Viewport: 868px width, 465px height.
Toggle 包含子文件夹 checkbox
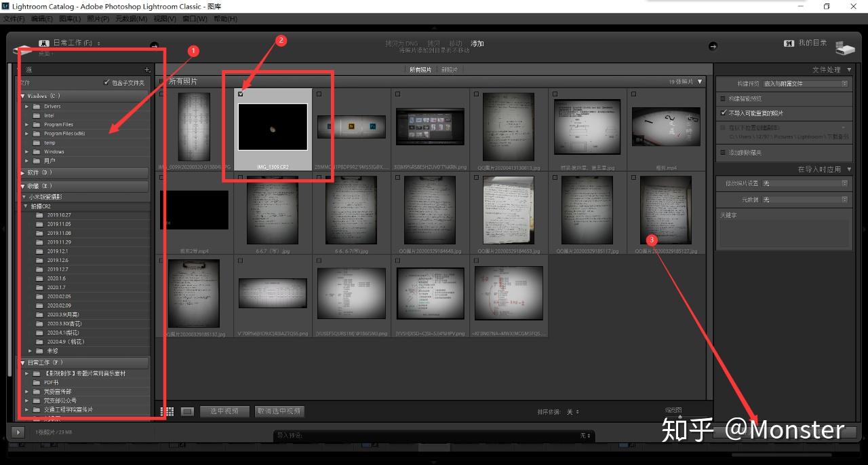click(107, 83)
